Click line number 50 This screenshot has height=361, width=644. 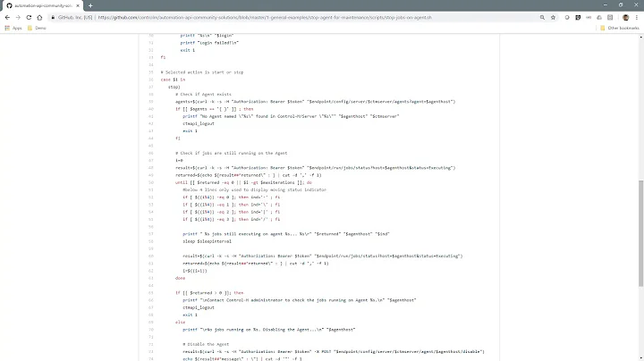pyautogui.click(x=151, y=182)
